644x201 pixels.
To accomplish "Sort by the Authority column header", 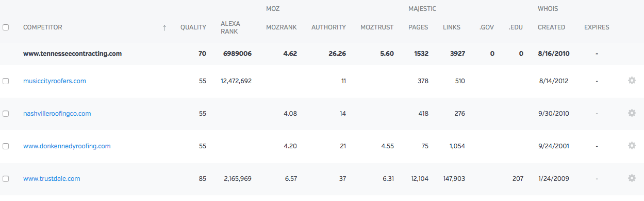I will (x=328, y=27).
